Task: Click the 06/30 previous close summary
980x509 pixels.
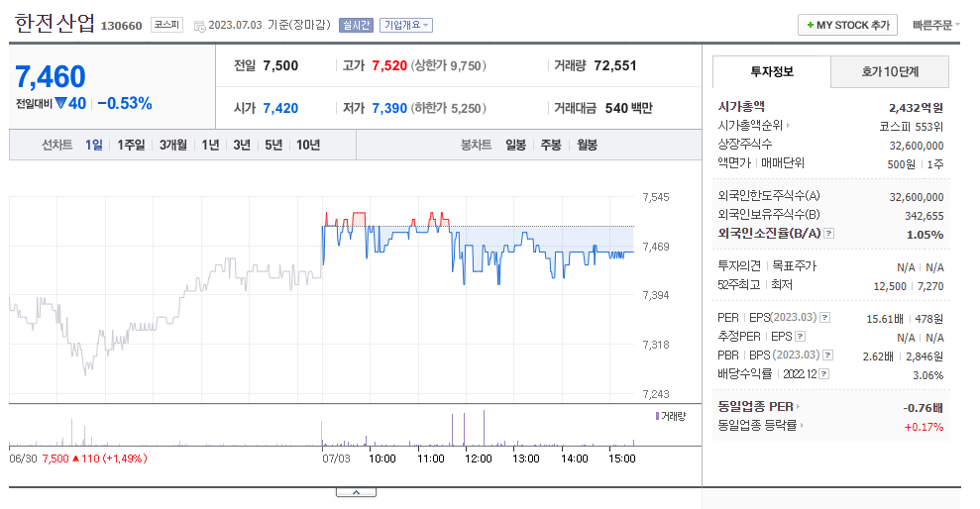Action: (78, 458)
